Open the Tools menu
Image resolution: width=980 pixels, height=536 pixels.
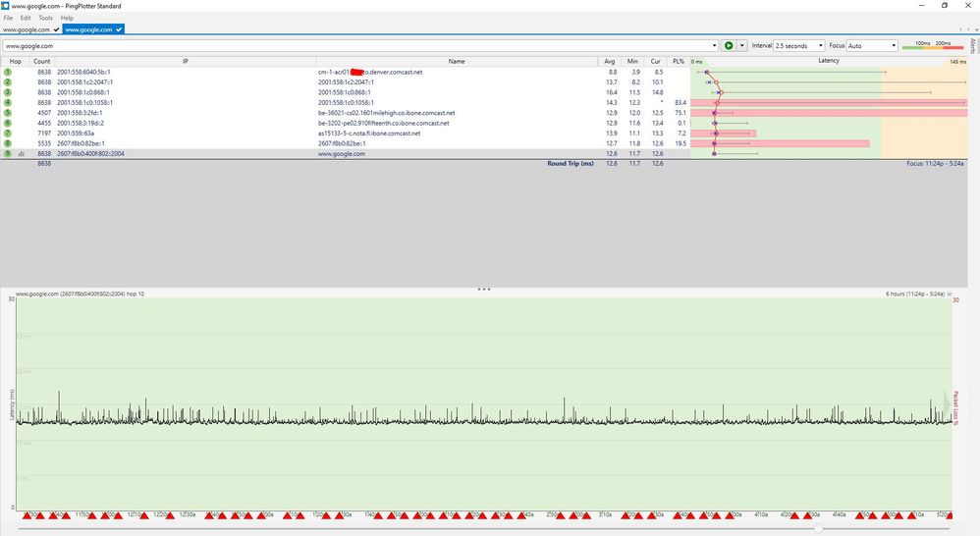tap(45, 18)
